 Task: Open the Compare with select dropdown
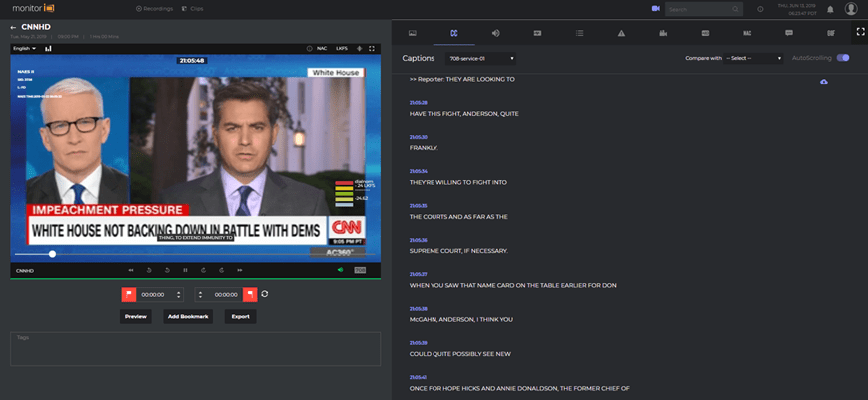[753, 58]
